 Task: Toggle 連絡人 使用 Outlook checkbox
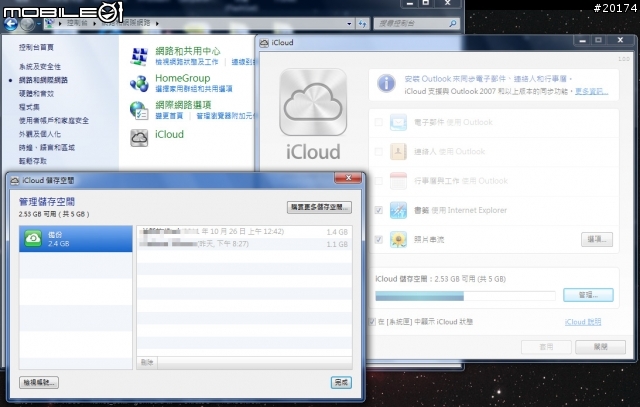coord(378,151)
